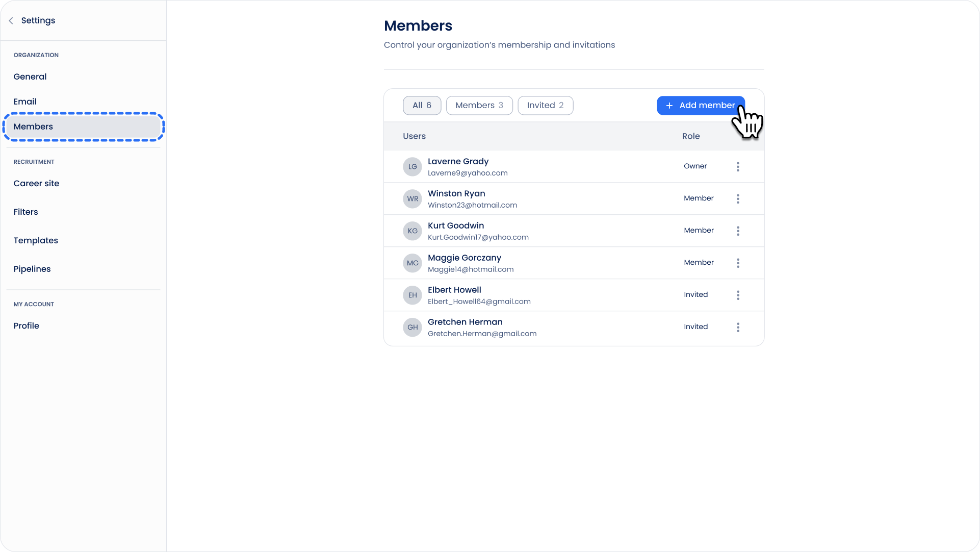Open the three-dot menu for Elbert Howell
This screenshot has width=980, height=552.
(737, 295)
